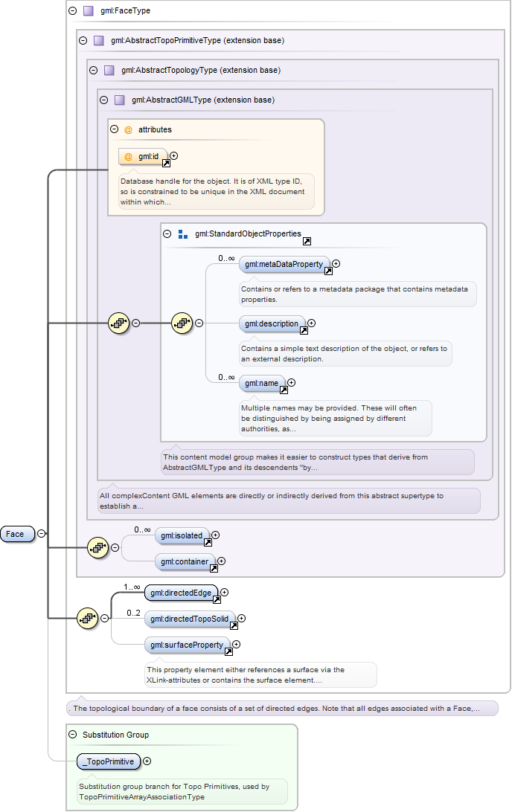Collapse outer AbstractGMLType sequence compositor
Screen dimensions: 512x812
coord(135,323)
